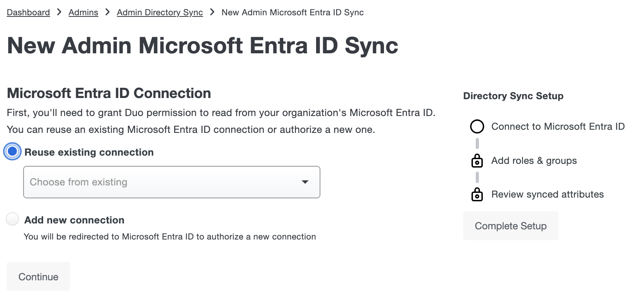Click the Continue button
This screenshot has width=644, height=294.
click(x=38, y=277)
